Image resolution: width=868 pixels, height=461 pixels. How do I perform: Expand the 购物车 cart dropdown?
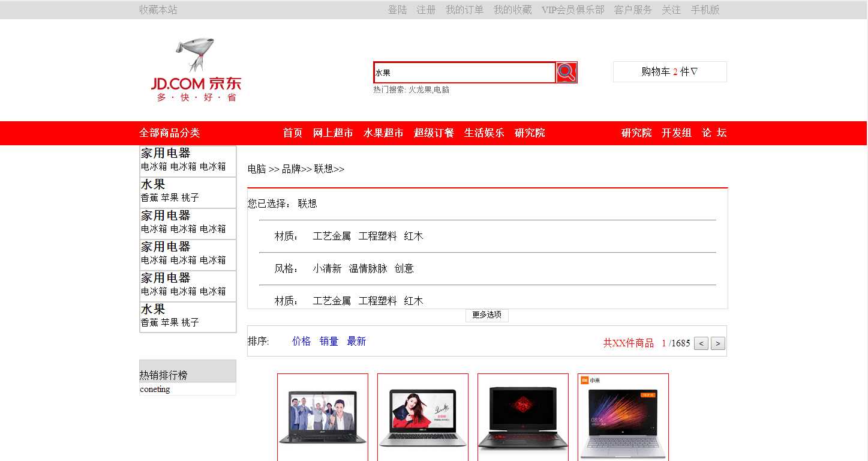669,72
